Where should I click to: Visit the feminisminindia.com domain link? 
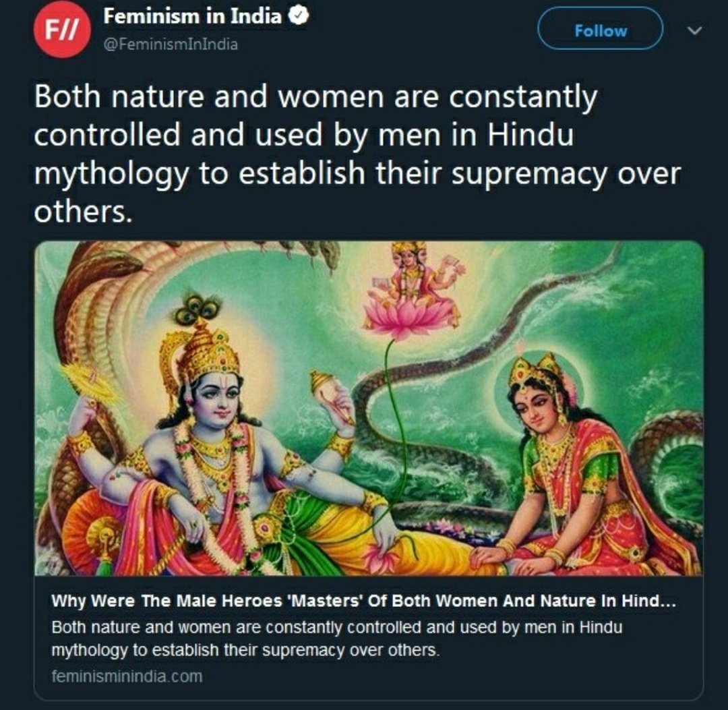127,676
